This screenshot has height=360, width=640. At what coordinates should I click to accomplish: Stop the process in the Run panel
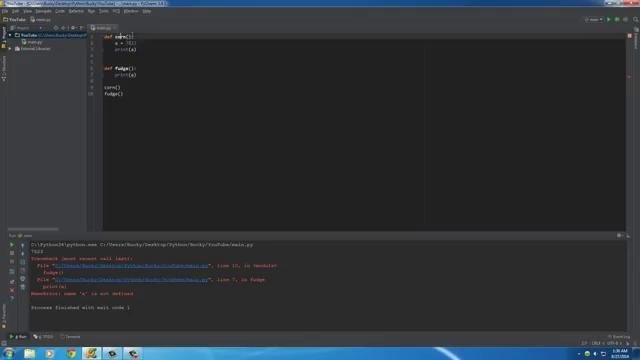pos(12,253)
